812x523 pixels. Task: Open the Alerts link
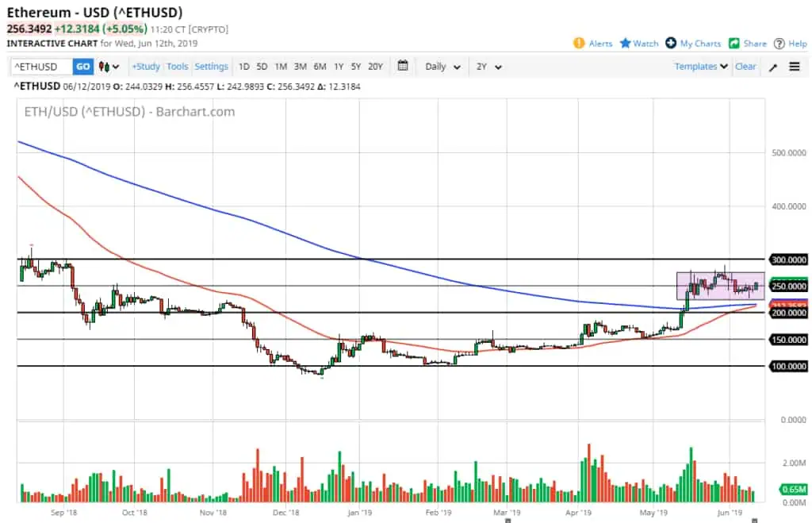click(x=600, y=44)
